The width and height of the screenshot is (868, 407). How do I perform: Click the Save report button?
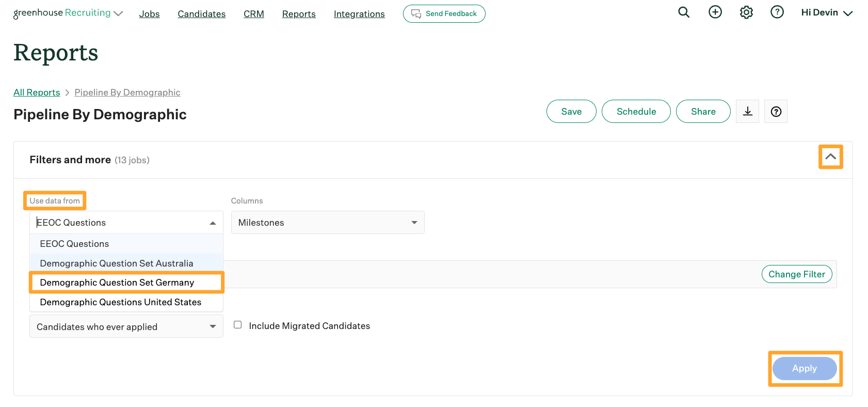coord(571,112)
